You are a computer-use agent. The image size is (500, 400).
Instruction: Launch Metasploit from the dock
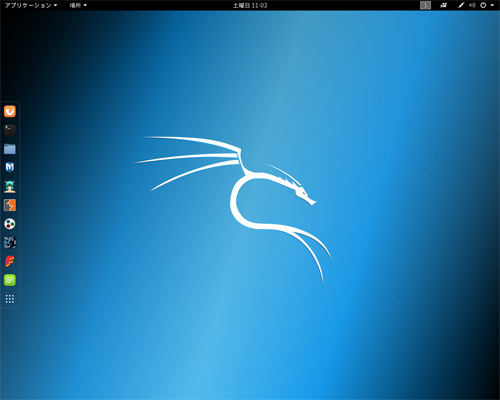(x=10, y=167)
